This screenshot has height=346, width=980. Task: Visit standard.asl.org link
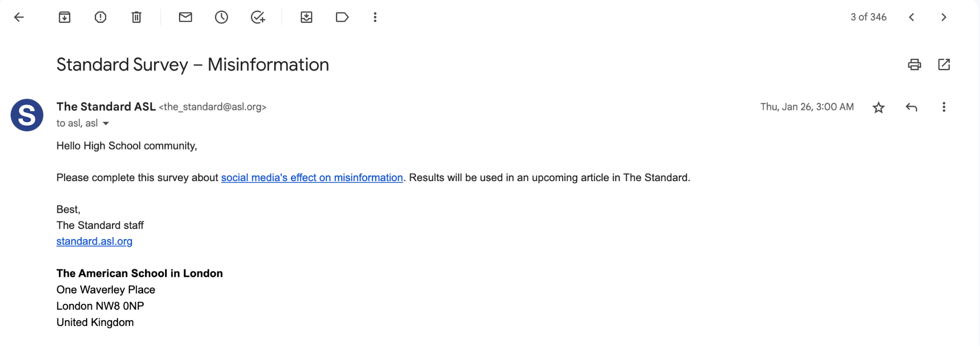tap(94, 241)
